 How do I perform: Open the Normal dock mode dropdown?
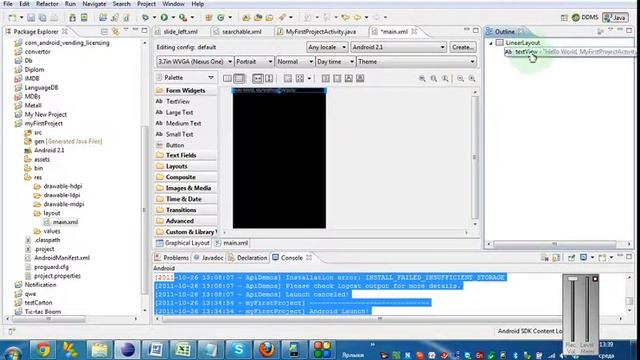pos(295,62)
